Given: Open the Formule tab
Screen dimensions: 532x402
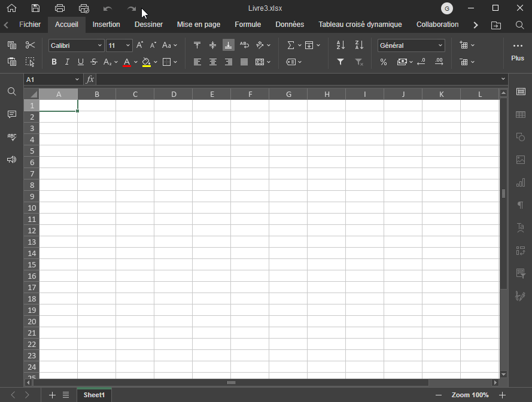Looking at the screenshot, I should 248,25.
